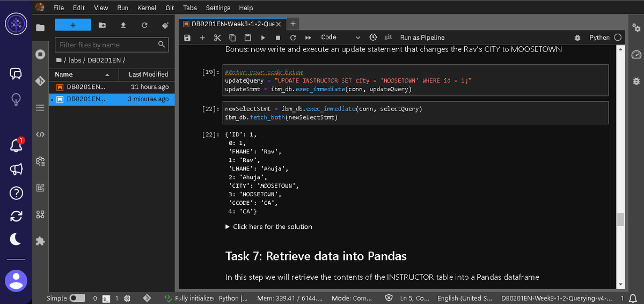644x304 pixels.
Task: Close the DB0201EN-Week3 notebook tab
Action: (279, 24)
